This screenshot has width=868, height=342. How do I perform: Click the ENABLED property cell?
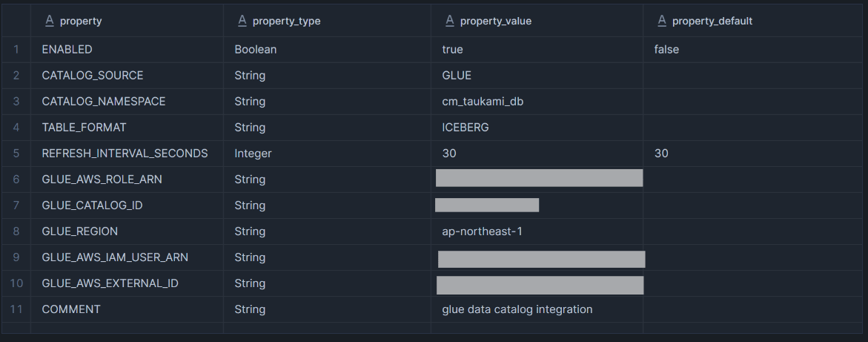[127, 49]
